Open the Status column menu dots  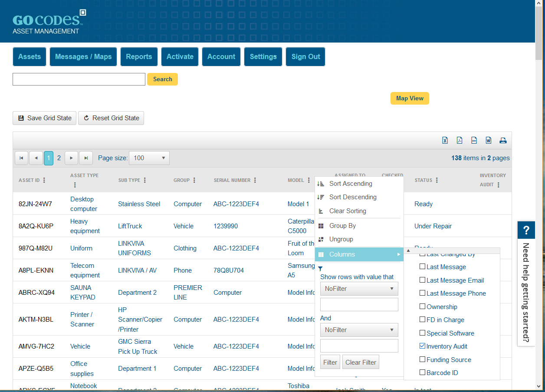pos(437,180)
